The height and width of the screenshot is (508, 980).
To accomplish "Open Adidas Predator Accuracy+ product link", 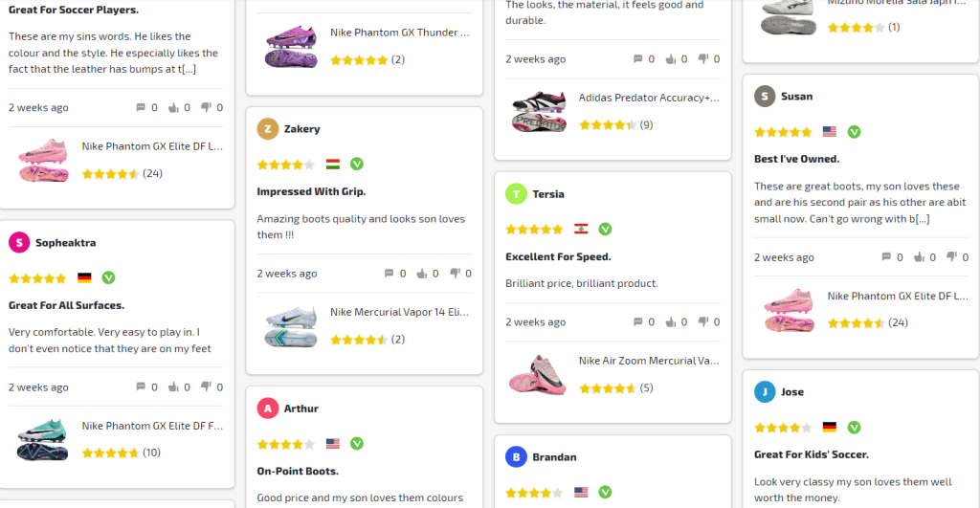I will (x=649, y=98).
